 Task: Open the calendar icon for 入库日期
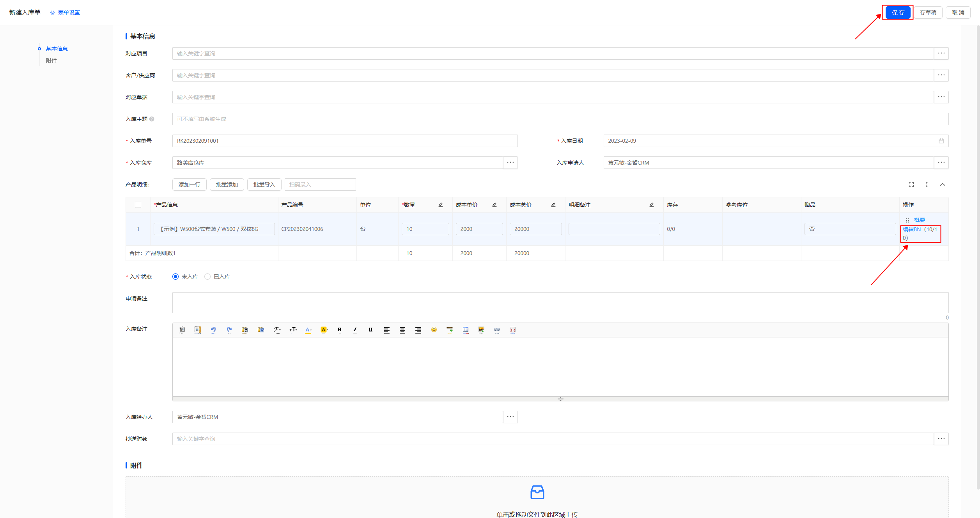click(941, 141)
